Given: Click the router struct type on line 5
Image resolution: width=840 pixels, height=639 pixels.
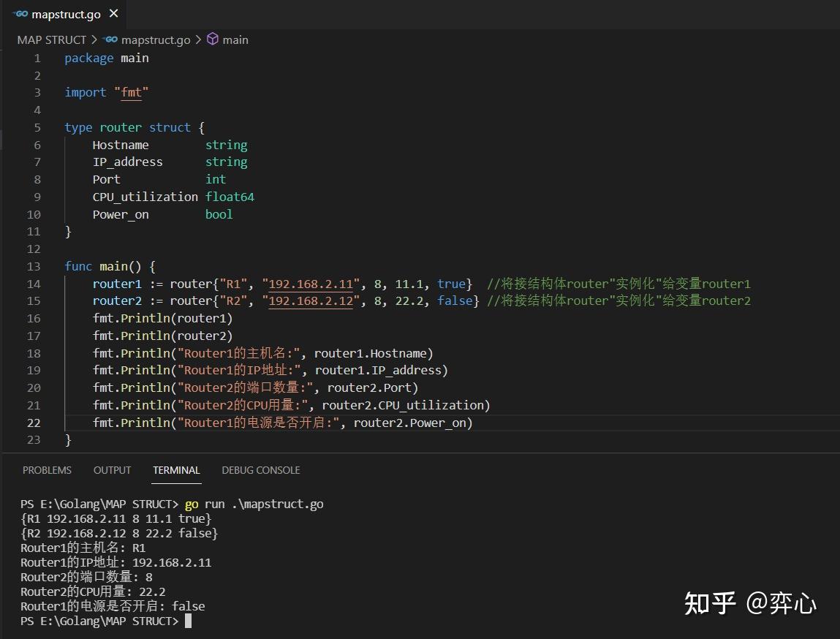Looking at the screenshot, I should (120, 127).
